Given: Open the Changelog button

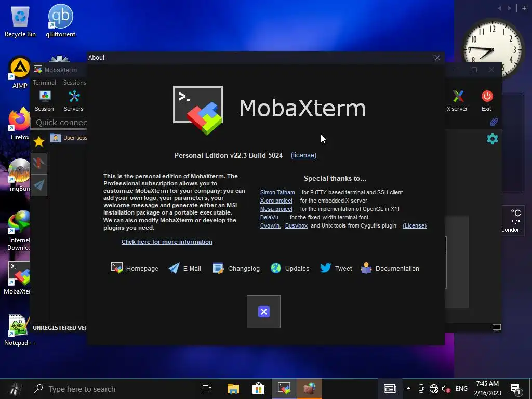Looking at the screenshot, I should click(236, 269).
